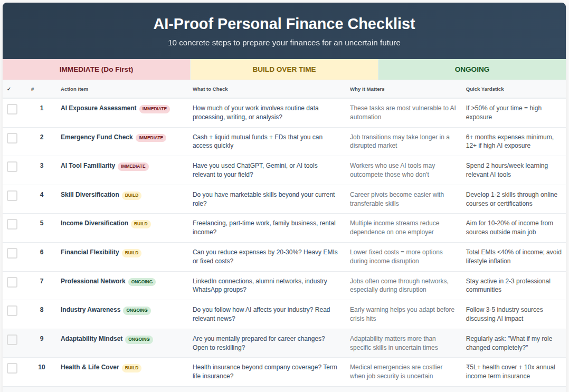The width and height of the screenshot is (569, 392).
Task: Click the ONGOING badge beside Professional Network
Action: coord(142,282)
